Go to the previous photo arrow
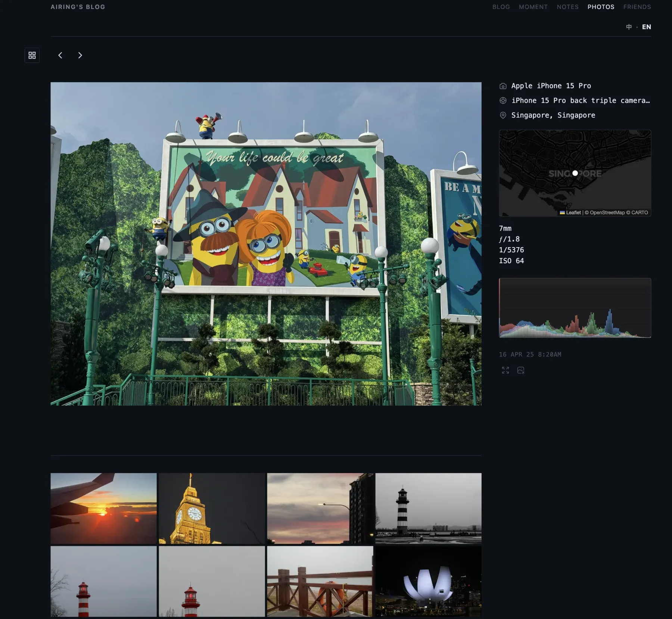Screen dimensions: 672x619 [x=60, y=55]
